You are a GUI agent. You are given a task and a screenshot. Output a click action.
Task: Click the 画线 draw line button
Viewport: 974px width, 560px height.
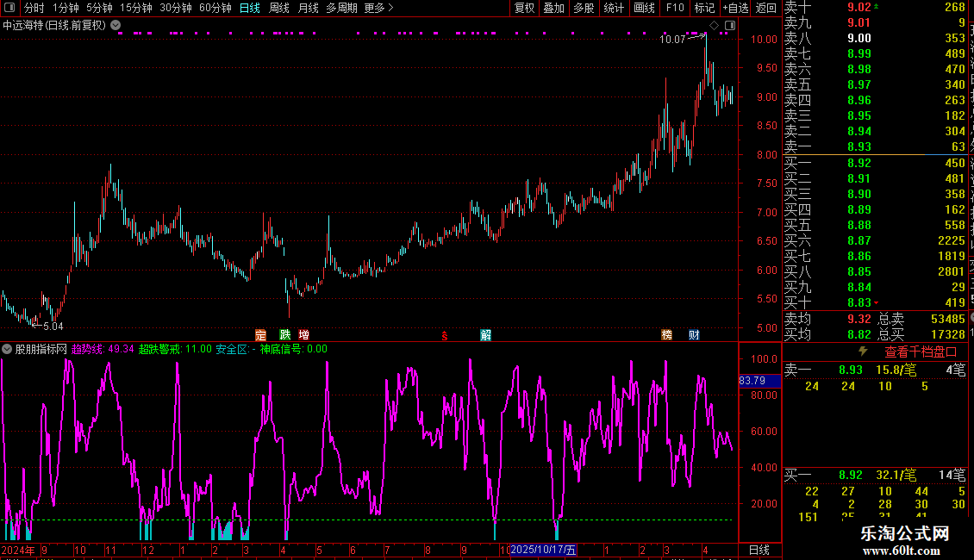click(644, 8)
